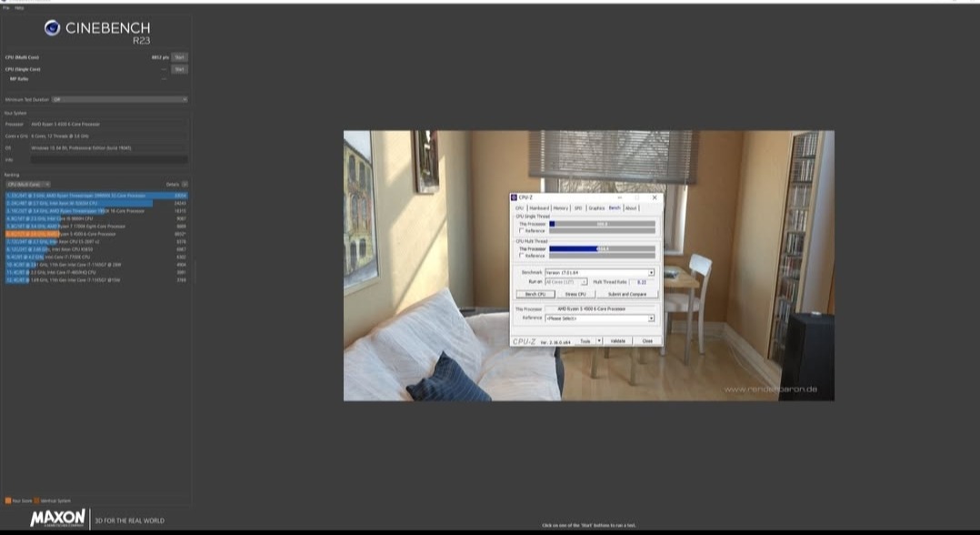Switch to the Memory tab in CPU-Z
The width and height of the screenshot is (980, 535).
pyautogui.click(x=561, y=207)
